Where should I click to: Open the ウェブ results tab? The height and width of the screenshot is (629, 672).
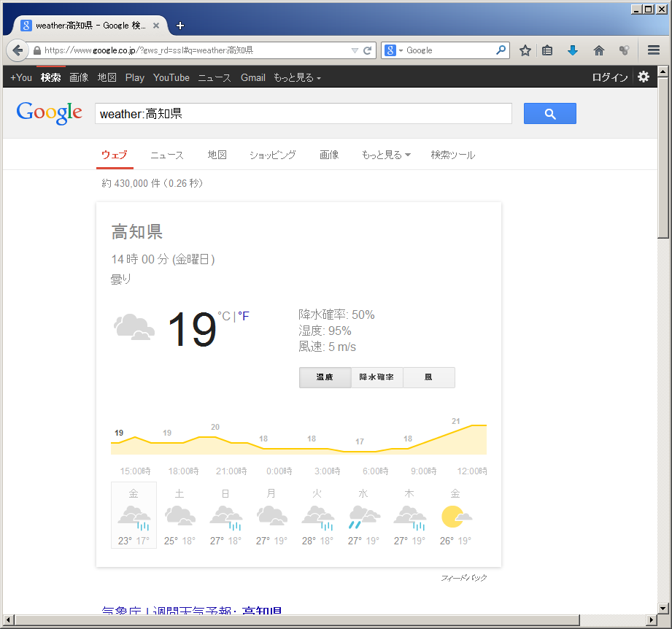(115, 155)
